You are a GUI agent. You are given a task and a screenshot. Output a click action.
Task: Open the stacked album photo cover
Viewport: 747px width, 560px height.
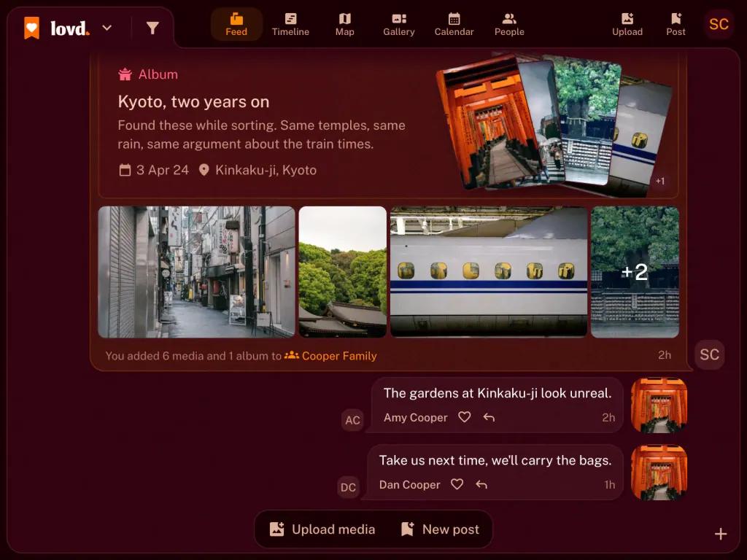click(553, 125)
